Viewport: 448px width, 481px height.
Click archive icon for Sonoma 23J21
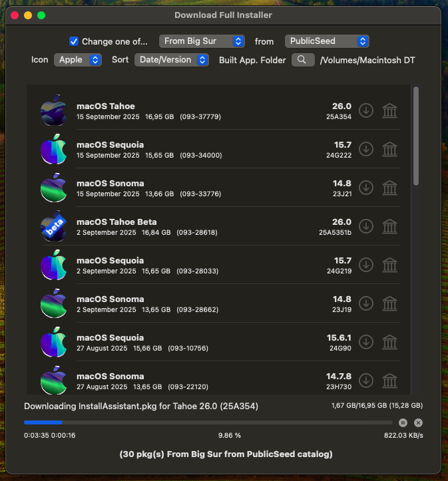389,188
